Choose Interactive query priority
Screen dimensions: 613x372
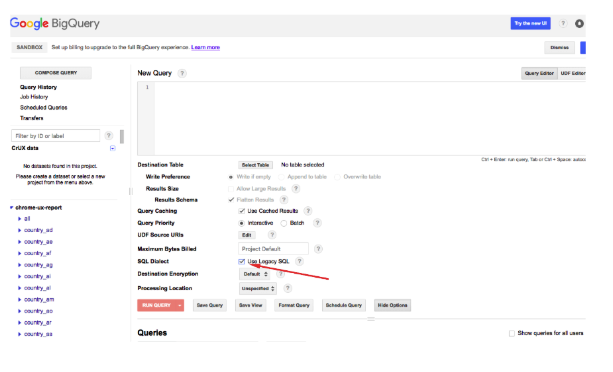(242, 223)
